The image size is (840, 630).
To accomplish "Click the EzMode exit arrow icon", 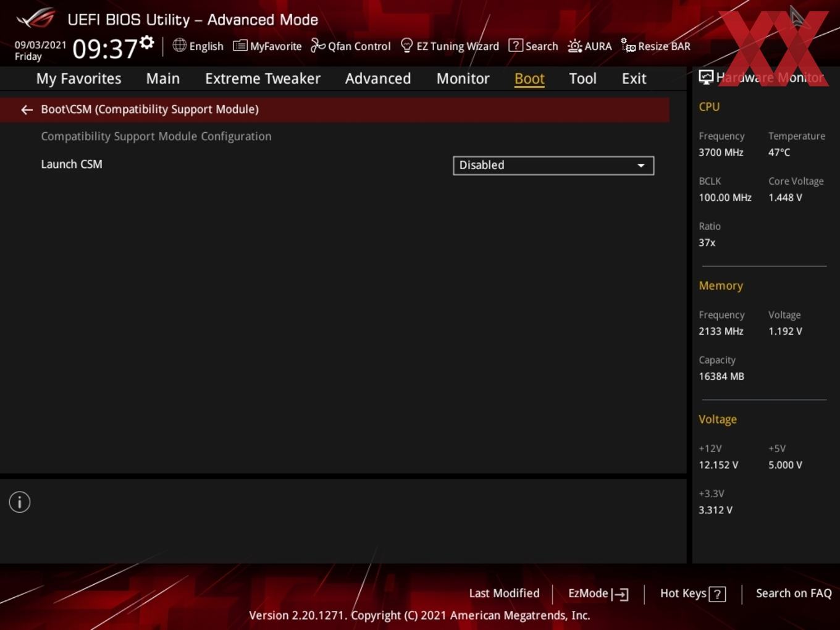I will 620,594.
